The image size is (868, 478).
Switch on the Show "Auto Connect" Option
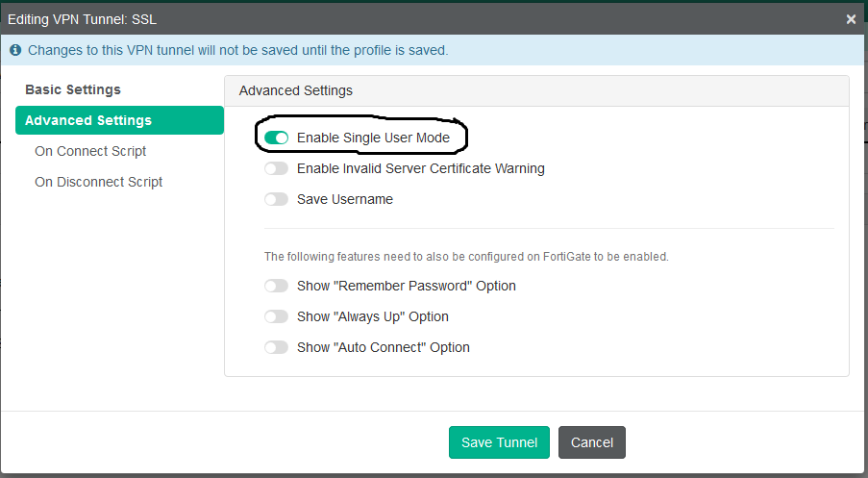[x=277, y=347]
